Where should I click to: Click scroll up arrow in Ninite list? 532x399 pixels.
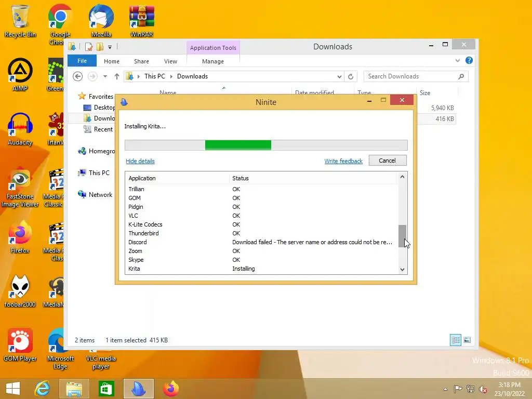point(402,177)
